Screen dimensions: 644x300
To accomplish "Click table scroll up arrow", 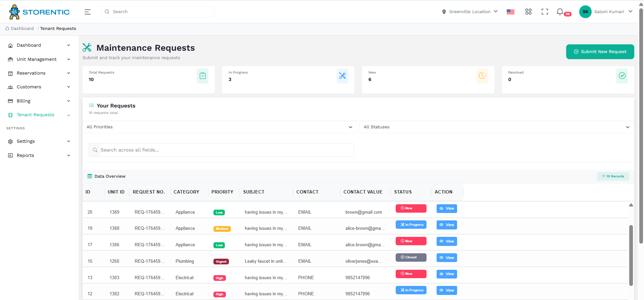I will coord(631,205).
